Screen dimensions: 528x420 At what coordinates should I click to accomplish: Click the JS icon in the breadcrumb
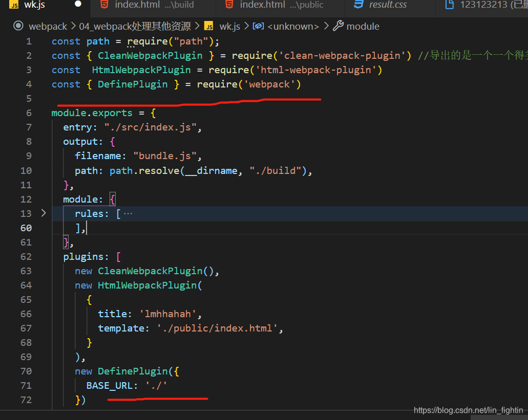point(209,26)
